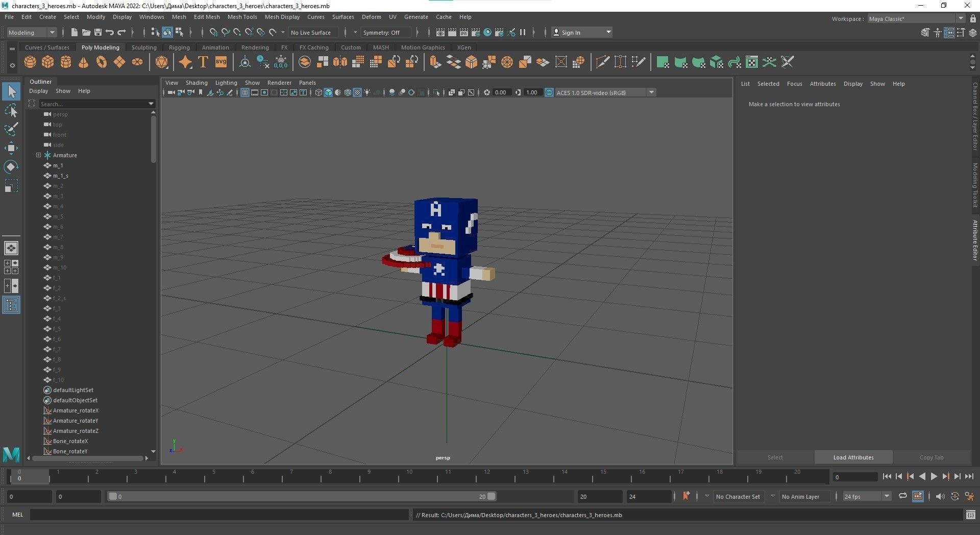Open the Deform menu
Image resolution: width=980 pixels, height=535 pixels.
tap(371, 17)
